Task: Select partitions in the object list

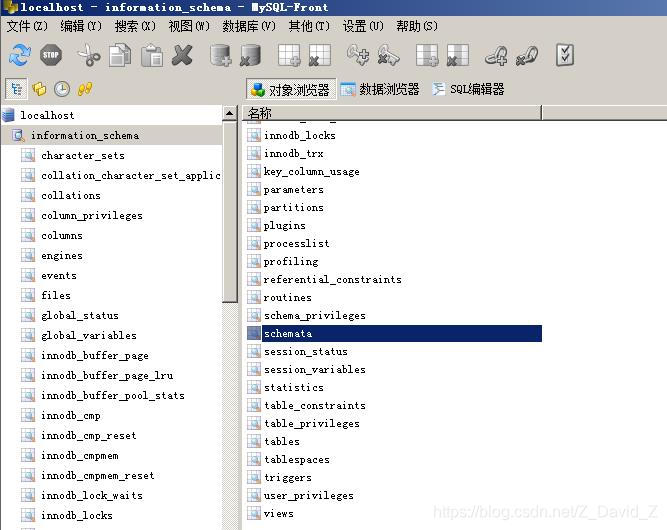Action: pos(294,207)
